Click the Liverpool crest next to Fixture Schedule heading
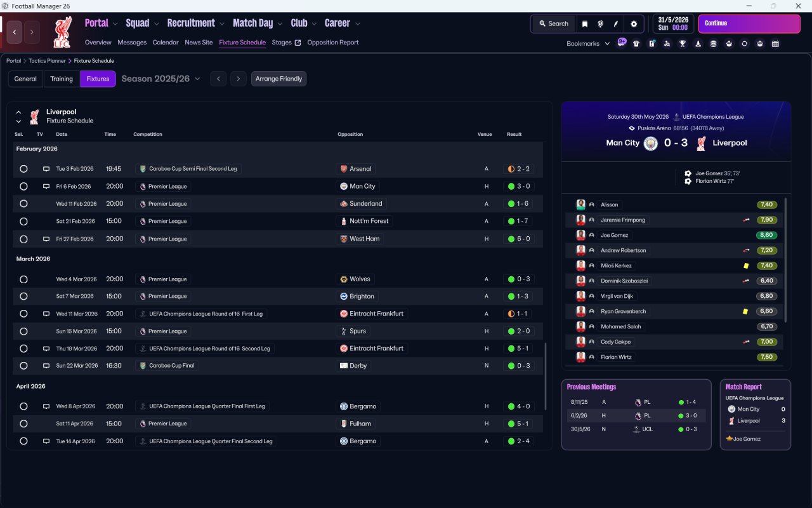Screen dimensions: 812x508 tap(34, 116)
